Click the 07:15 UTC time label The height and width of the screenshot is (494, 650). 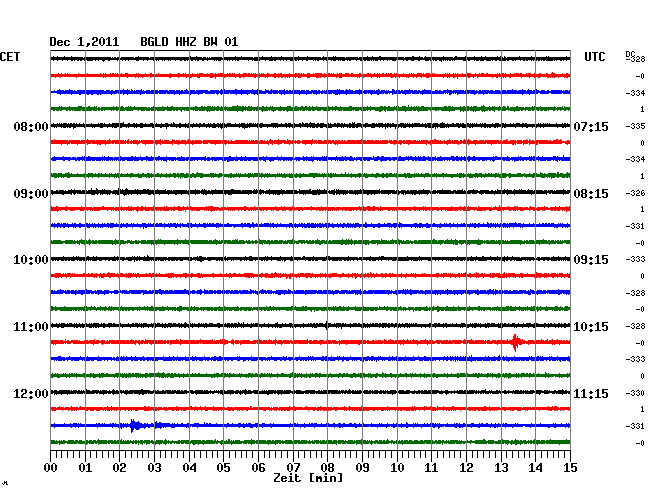click(592, 127)
